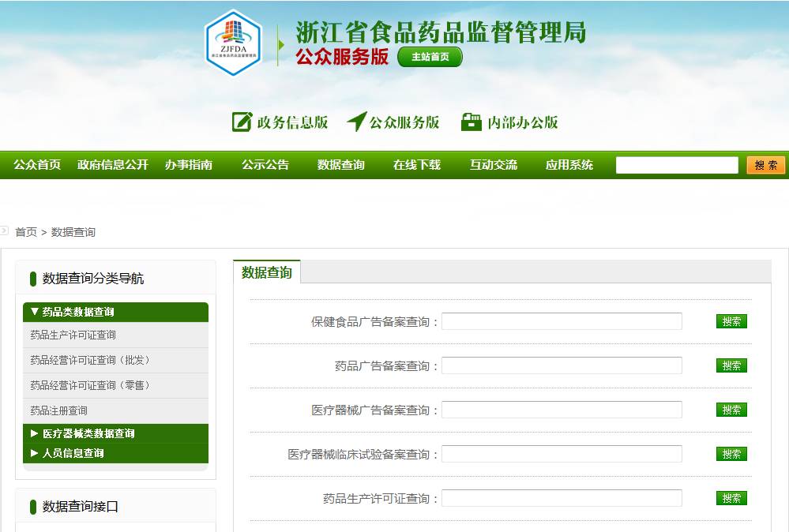The image size is (789, 532).
Task: Focus 药品生产许可证查询 input in main form
Action: tap(562, 498)
